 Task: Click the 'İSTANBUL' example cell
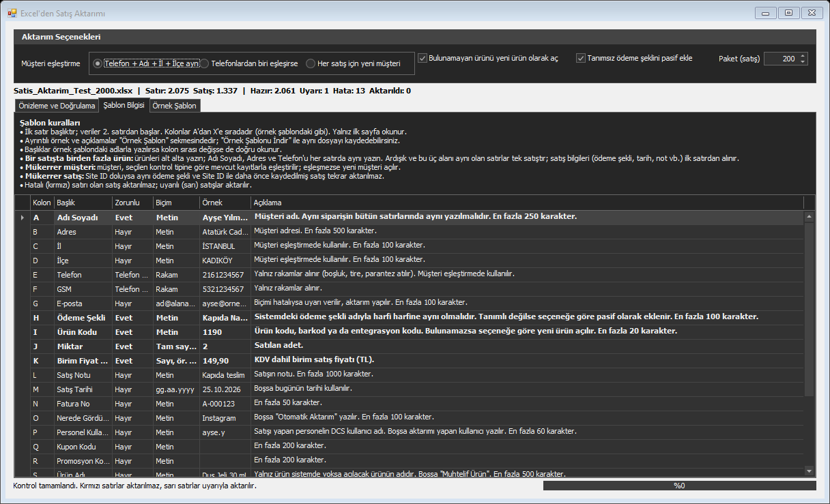coord(225,246)
